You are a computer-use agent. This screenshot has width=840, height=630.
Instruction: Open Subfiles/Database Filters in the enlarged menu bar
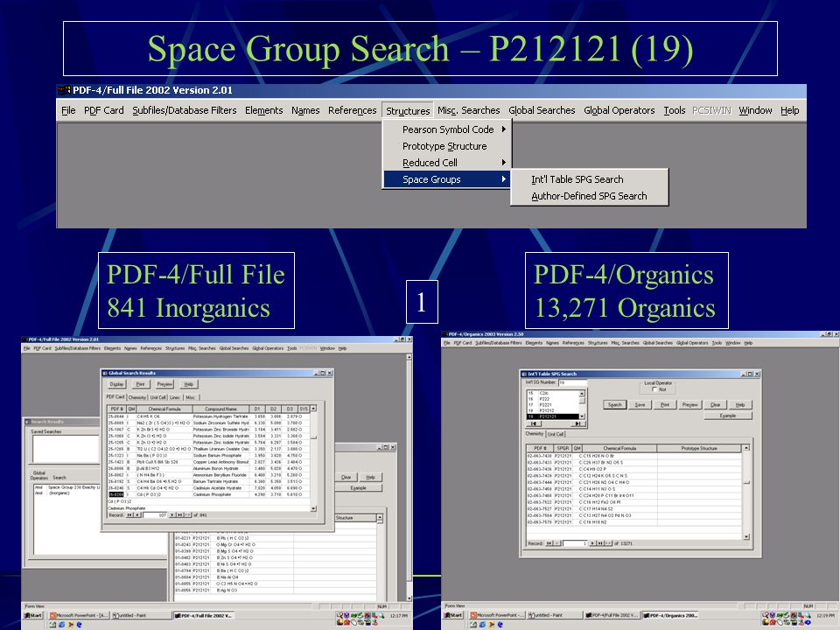pos(185,110)
